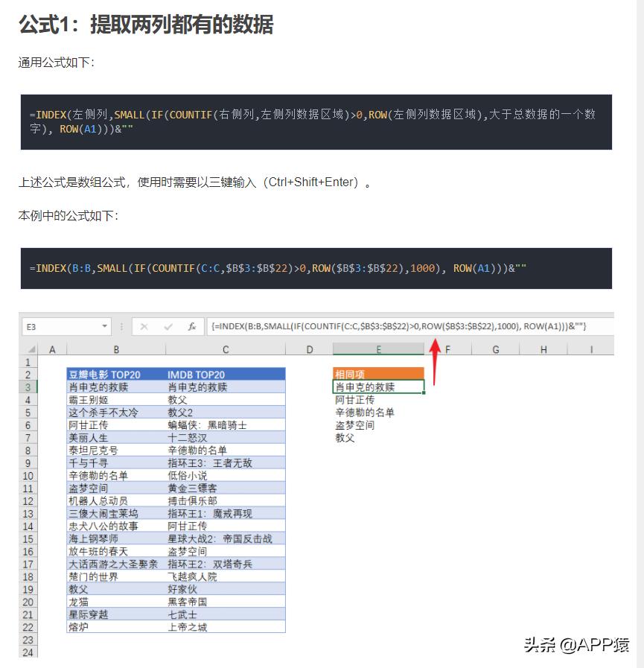Click the red arrow annotation above the worksheet

click(435, 356)
